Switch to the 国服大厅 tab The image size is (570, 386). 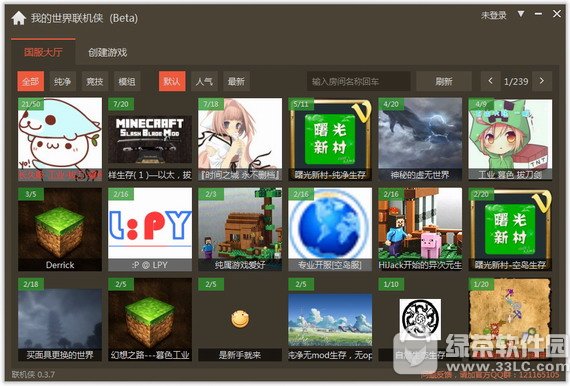point(43,52)
